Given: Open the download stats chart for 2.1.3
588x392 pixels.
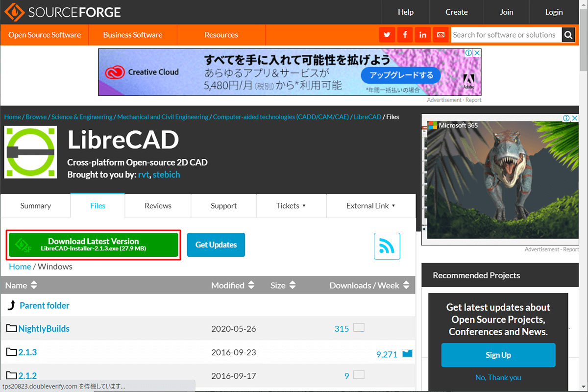Looking at the screenshot, I should 407,353.
